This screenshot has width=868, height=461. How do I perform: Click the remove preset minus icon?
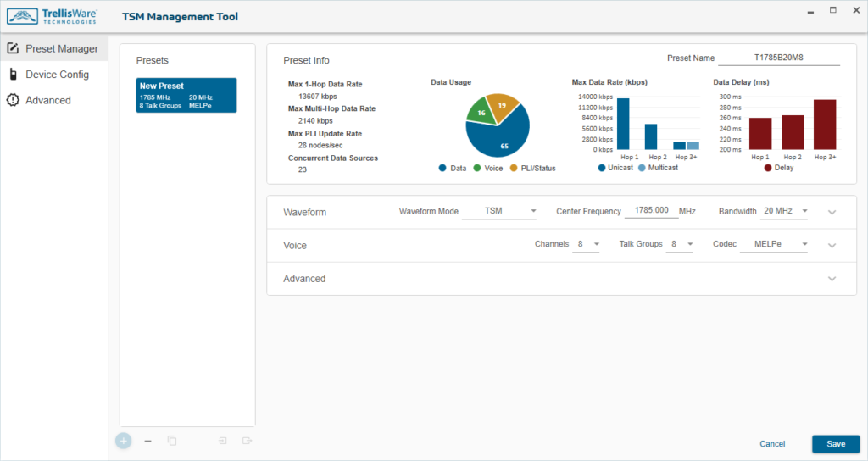coord(148,441)
